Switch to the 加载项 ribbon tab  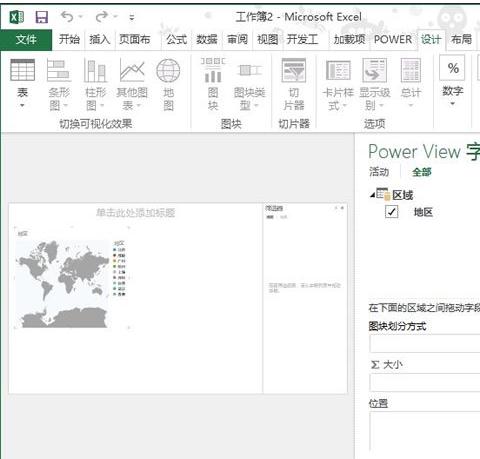pos(349,40)
